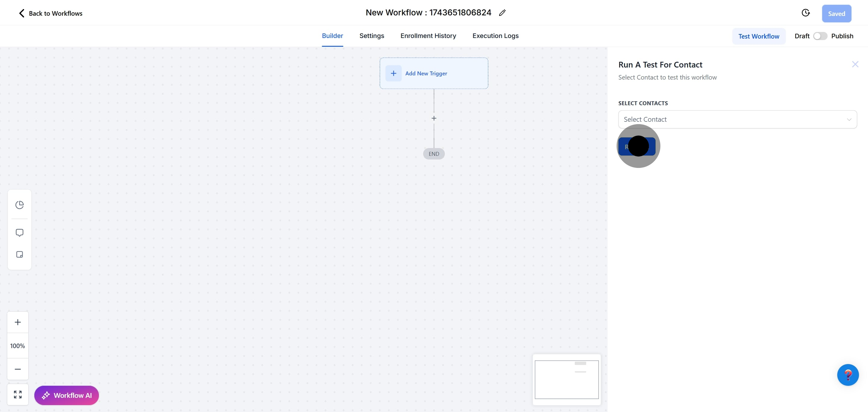This screenshot has width=868, height=412.
Task: Click the blue help question mark bubble
Action: pyautogui.click(x=848, y=375)
